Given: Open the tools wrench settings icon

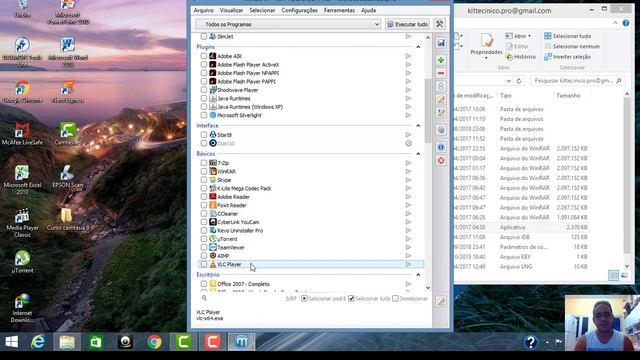Looking at the screenshot, I should 440,24.
